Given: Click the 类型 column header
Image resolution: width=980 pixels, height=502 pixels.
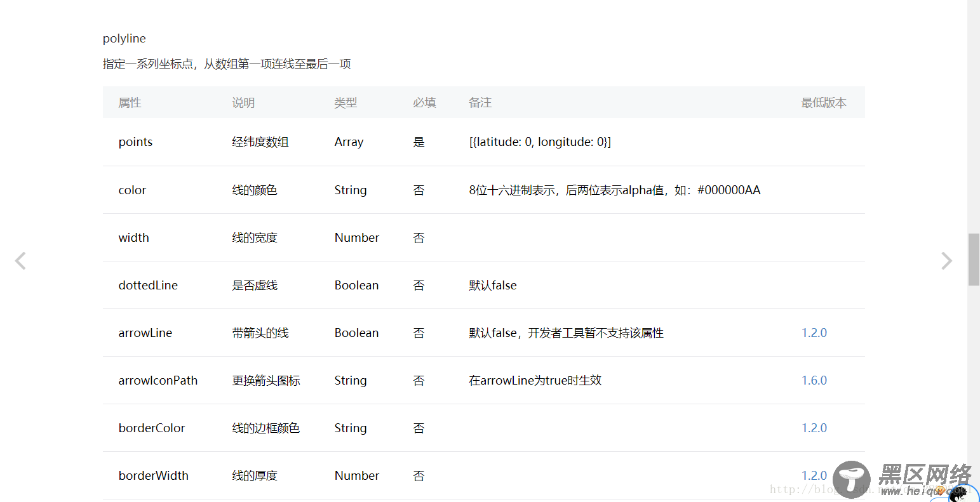Looking at the screenshot, I should pos(346,103).
